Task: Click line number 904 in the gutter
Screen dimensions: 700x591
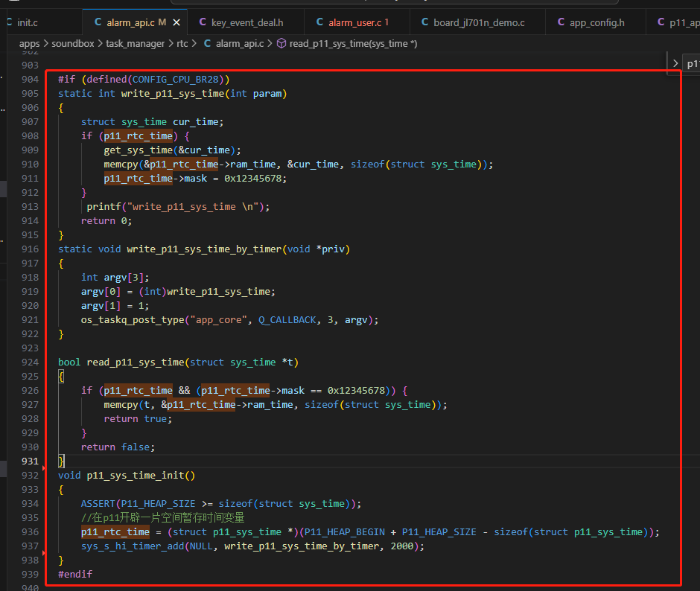Action: [30, 80]
